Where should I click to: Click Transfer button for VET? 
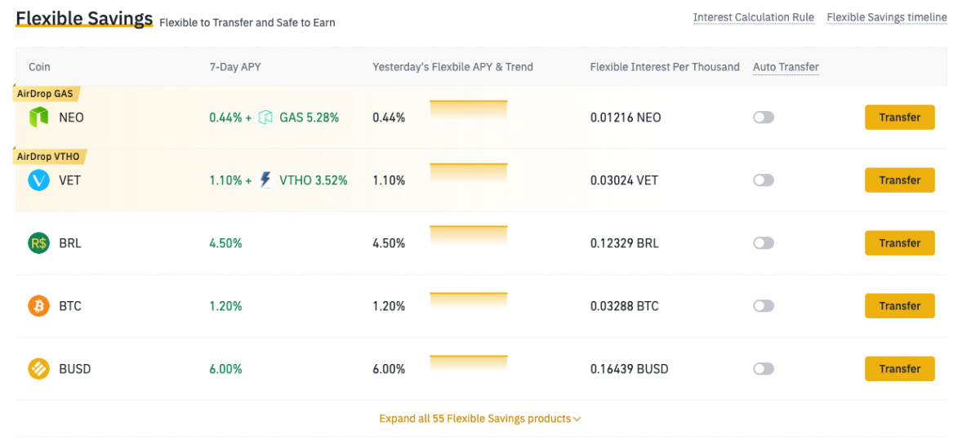click(900, 180)
